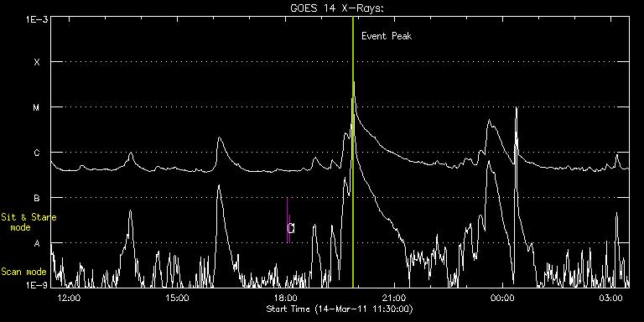Click the M class label on y-axis
Image resolution: width=644 pixels, height=322 pixels.
(x=37, y=107)
